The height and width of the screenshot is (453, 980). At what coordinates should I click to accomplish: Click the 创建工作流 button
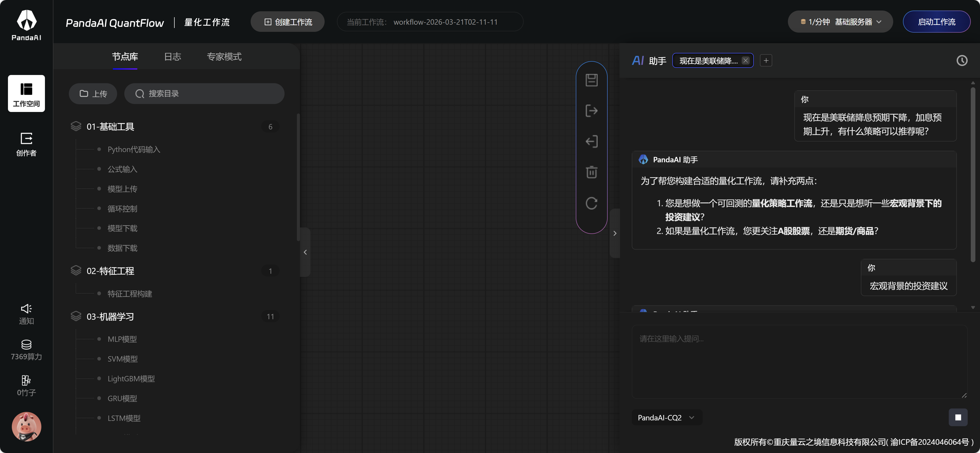(x=288, y=22)
